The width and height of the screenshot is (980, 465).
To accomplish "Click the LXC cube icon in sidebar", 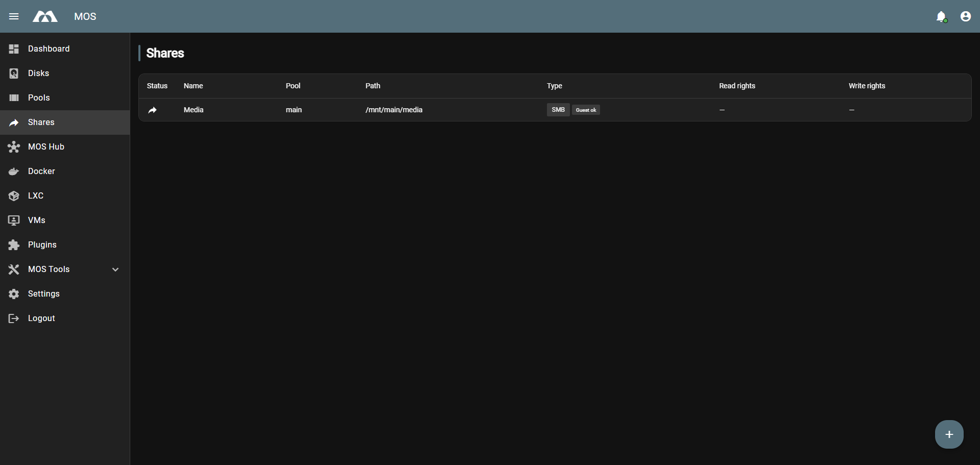I will [x=14, y=196].
